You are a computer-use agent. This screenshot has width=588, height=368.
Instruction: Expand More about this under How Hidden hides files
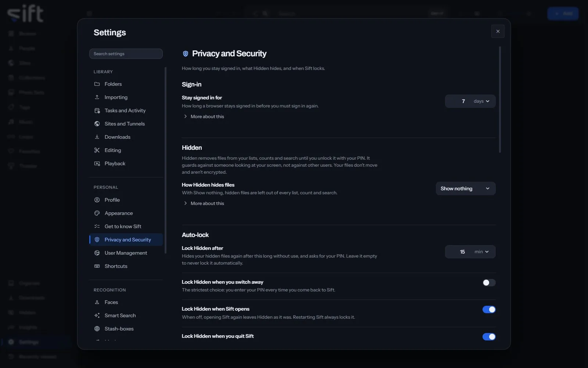click(204, 204)
